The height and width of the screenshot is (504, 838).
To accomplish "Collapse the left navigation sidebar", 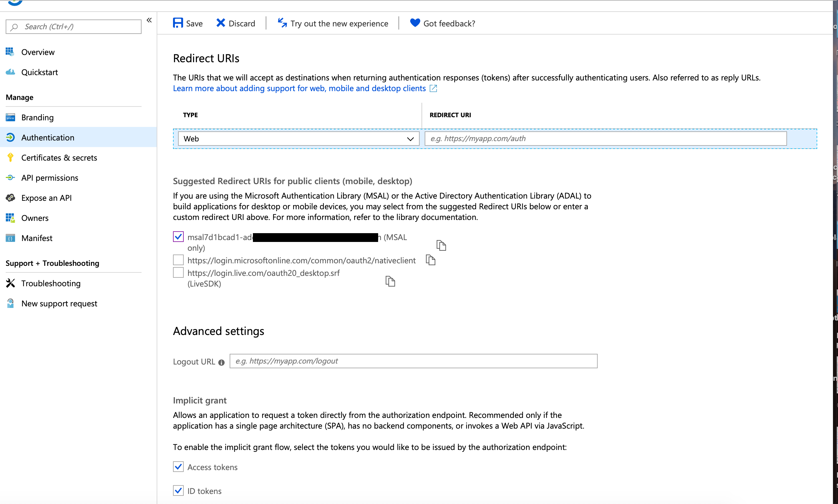I will (149, 20).
